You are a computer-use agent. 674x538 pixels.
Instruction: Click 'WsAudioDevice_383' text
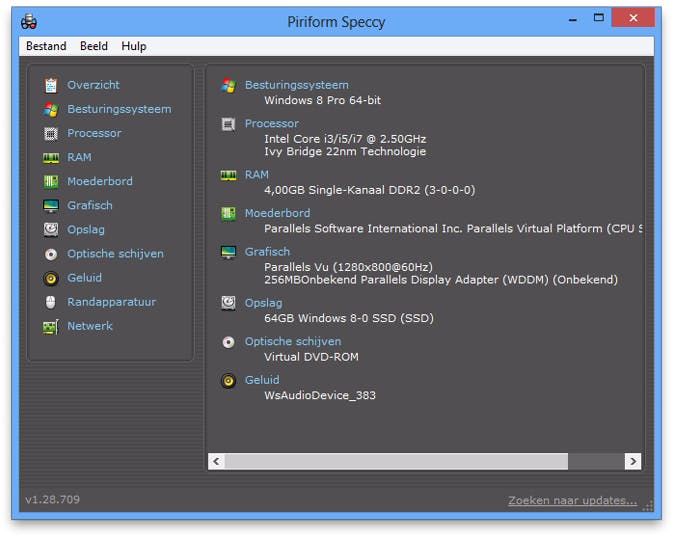(320, 395)
